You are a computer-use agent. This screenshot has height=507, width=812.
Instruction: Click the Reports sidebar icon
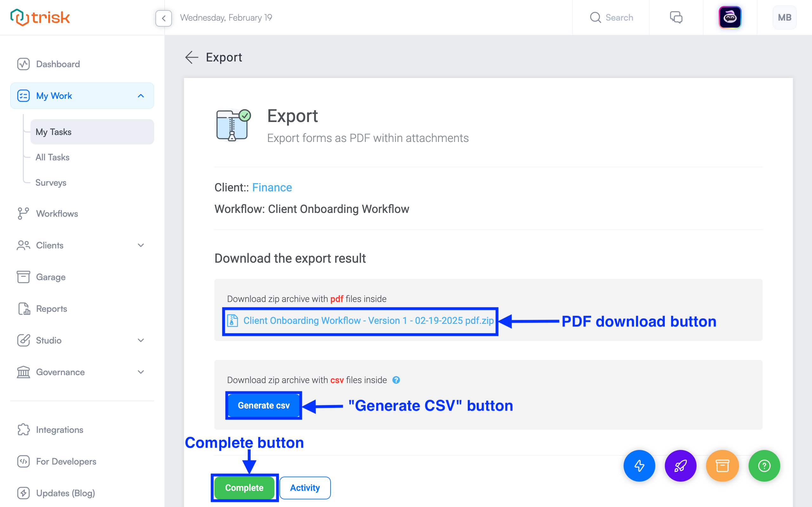23,308
